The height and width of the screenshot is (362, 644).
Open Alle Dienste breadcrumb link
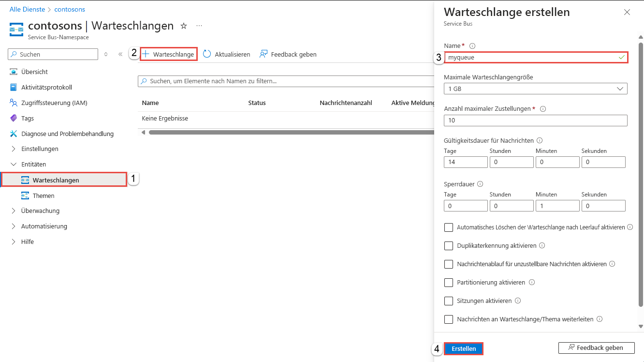tap(27, 9)
